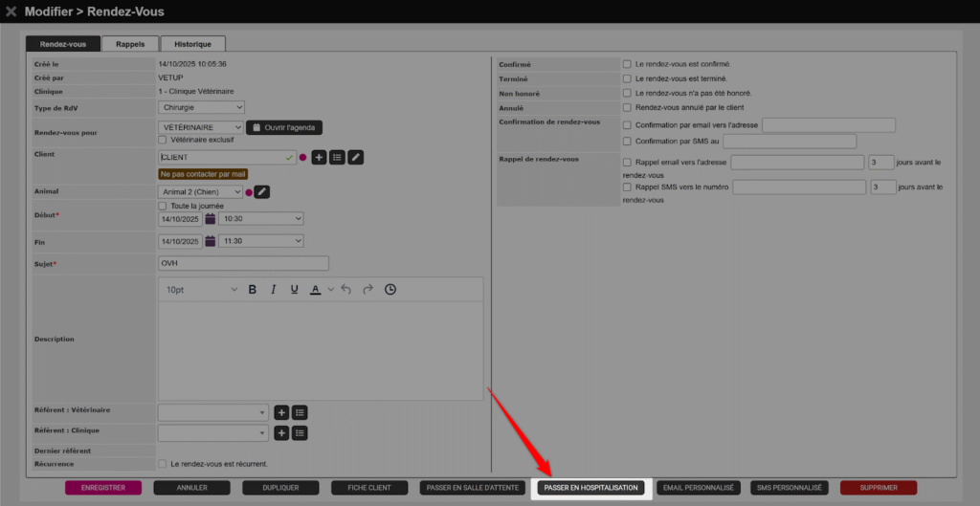Screen dimensions: 980x506
Task: Expand the 10:30 start time dropdown
Action: point(260,219)
